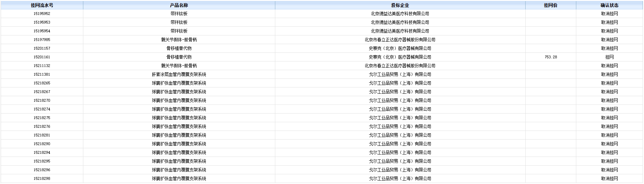
Task: Click the price value 753.28
Action: (551, 57)
